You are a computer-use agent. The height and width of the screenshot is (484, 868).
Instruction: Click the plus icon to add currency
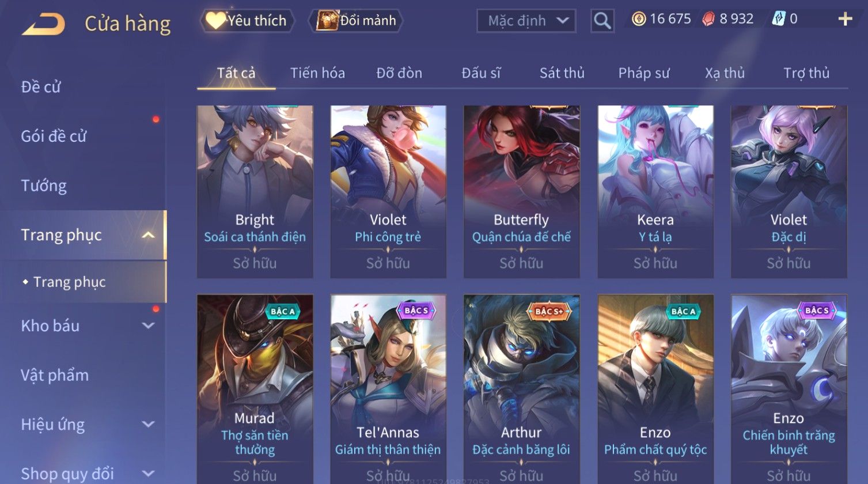pos(845,20)
